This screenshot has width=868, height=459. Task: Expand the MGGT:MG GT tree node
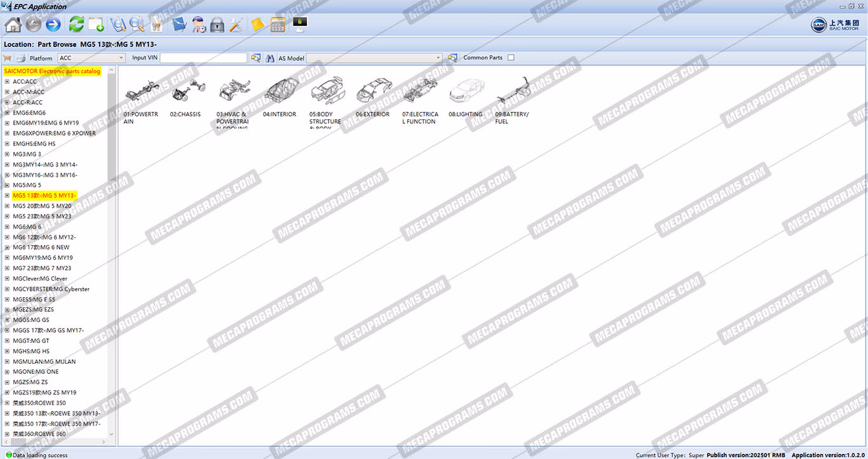[7, 341]
